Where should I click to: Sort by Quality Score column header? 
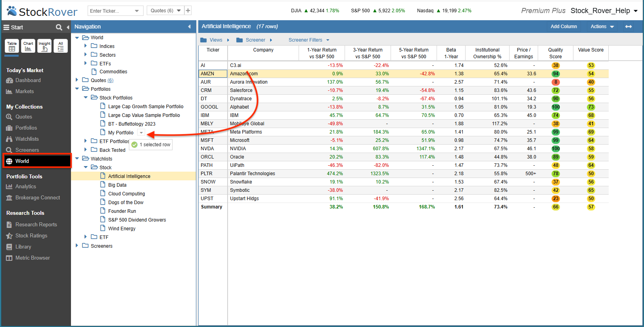555,53
